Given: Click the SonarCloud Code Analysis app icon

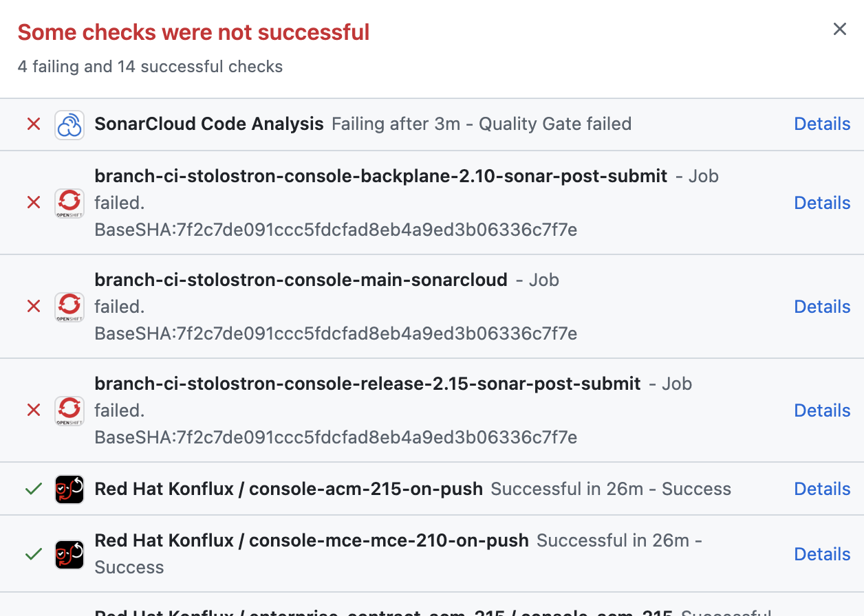Looking at the screenshot, I should point(69,124).
